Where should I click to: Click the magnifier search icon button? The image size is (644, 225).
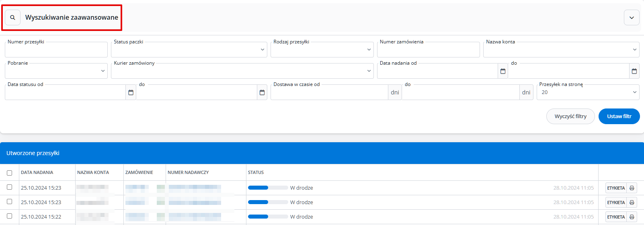point(12,18)
